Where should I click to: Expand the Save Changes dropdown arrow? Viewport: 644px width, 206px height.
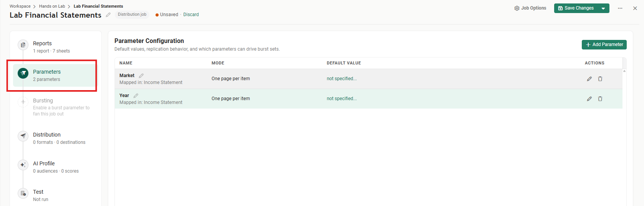(603, 8)
